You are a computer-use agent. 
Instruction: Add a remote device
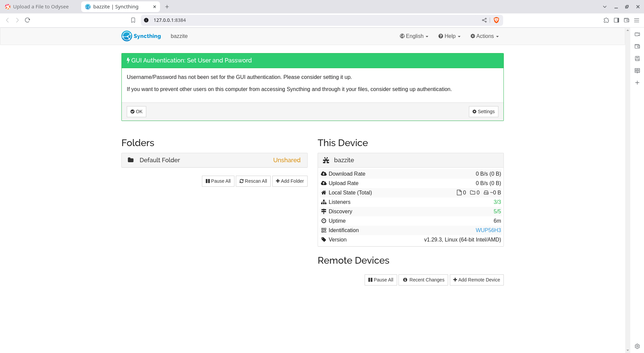point(477,280)
